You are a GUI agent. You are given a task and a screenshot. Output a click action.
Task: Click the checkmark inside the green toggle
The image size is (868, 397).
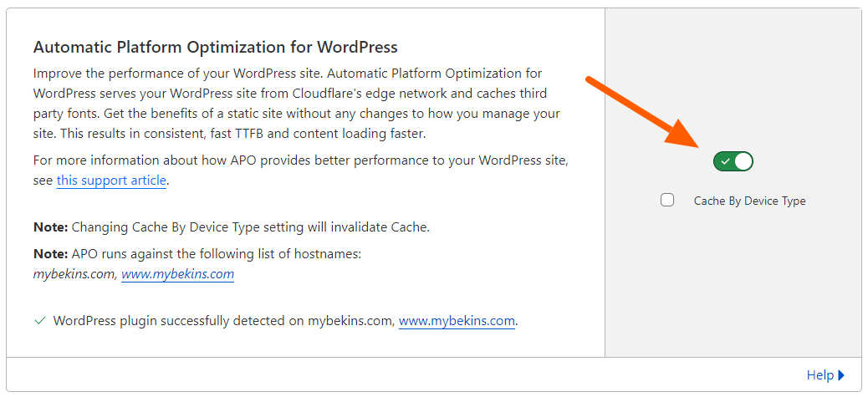click(x=725, y=161)
